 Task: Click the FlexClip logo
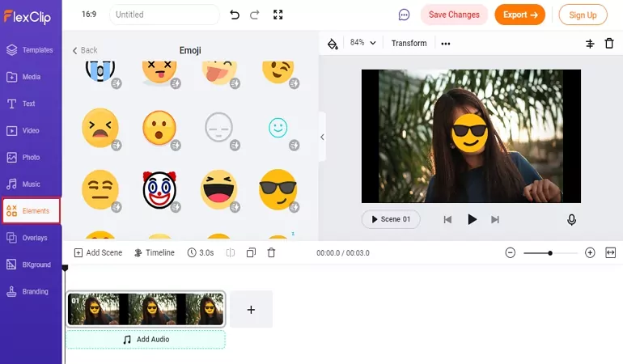pos(27,17)
